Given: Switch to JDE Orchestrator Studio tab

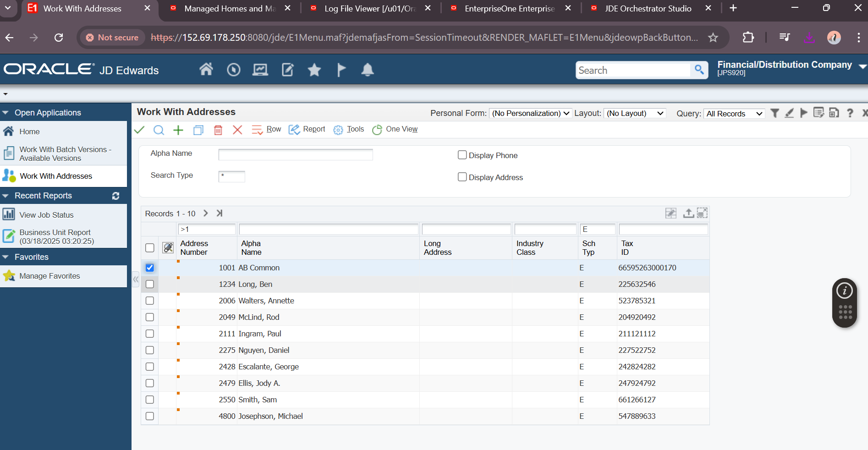Looking at the screenshot, I should [647, 9].
